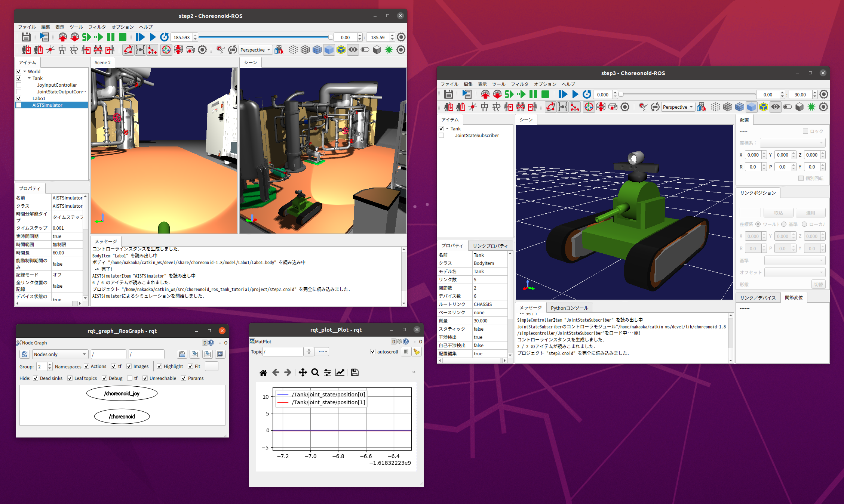The height and width of the screenshot is (504, 844).
Task: Open Perspective dropdown in step3 toolbar
Action: click(x=678, y=107)
